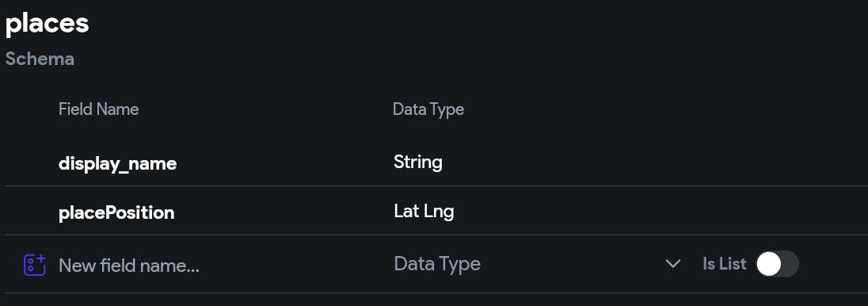This screenshot has width=868, height=306.
Task: Click the add new field icon
Action: 34,265
